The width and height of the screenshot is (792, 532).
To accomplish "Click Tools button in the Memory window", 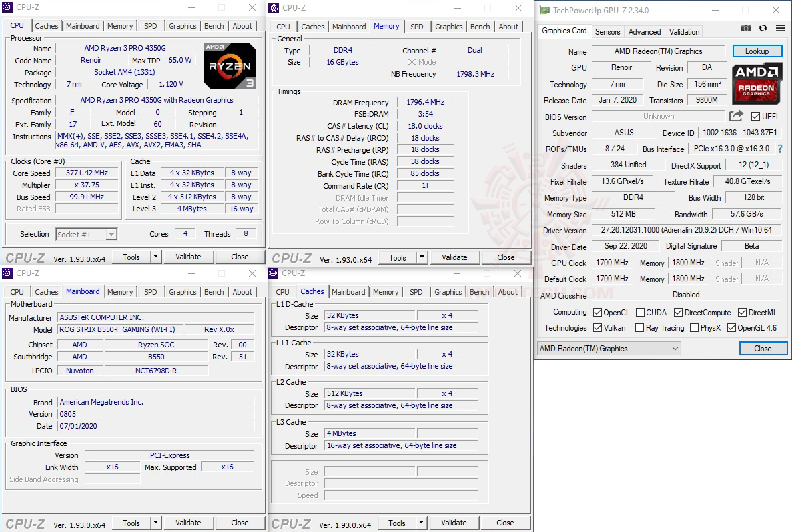I will [398, 257].
